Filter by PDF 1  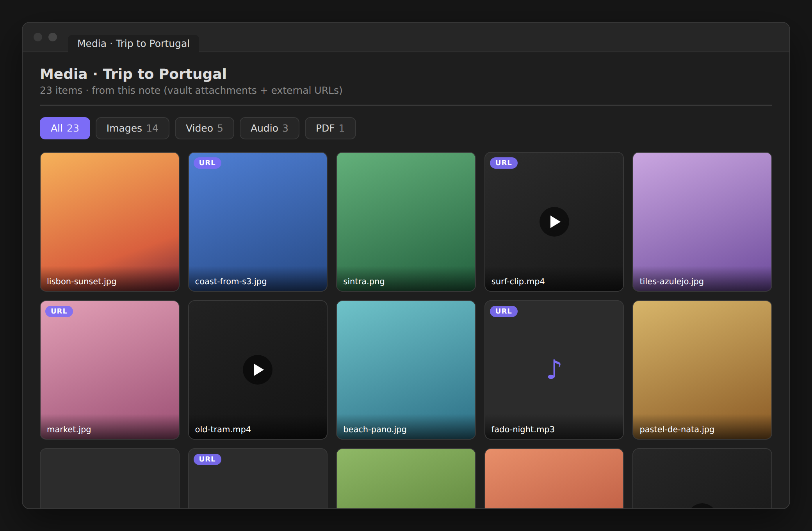click(330, 128)
